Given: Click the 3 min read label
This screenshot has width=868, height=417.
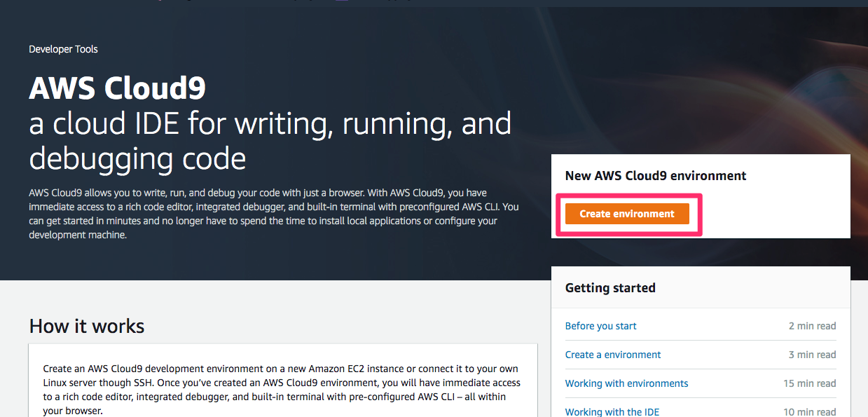Looking at the screenshot, I should [812, 355].
